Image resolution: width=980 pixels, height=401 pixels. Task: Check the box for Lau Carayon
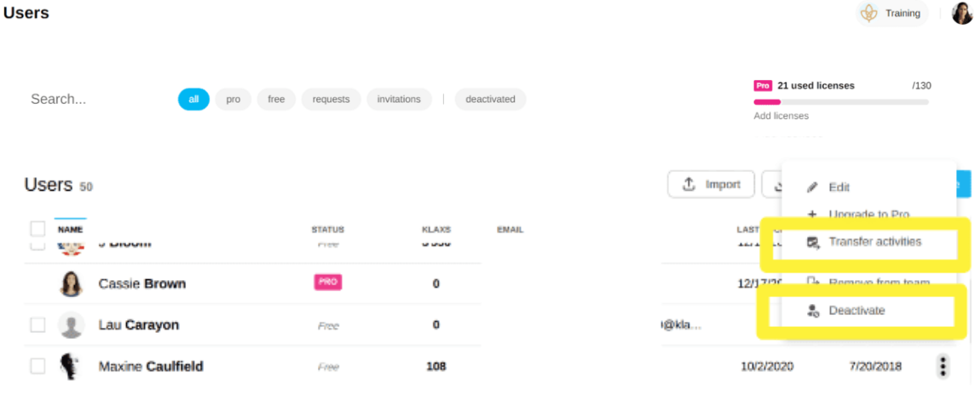coord(37,325)
